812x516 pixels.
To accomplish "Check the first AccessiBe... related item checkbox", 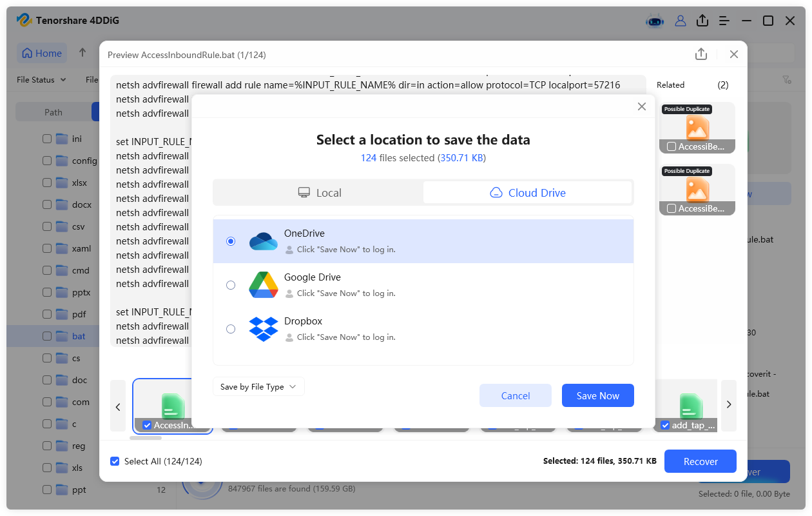I will [x=672, y=146].
